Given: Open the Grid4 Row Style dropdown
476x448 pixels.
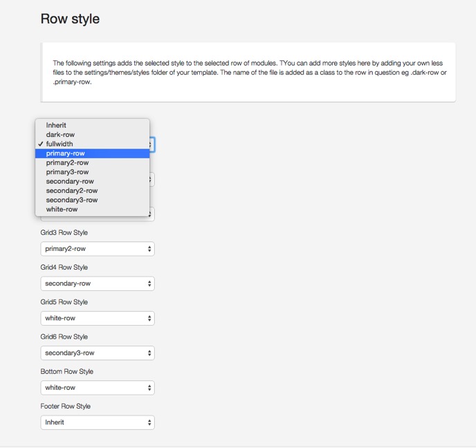Looking at the screenshot, I should click(98, 283).
